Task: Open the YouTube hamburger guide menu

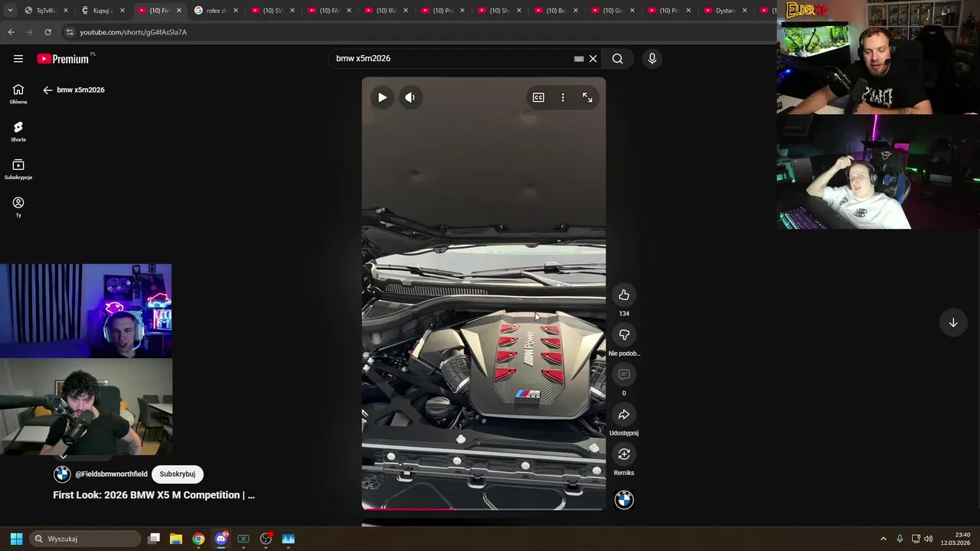Action: point(18,58)
